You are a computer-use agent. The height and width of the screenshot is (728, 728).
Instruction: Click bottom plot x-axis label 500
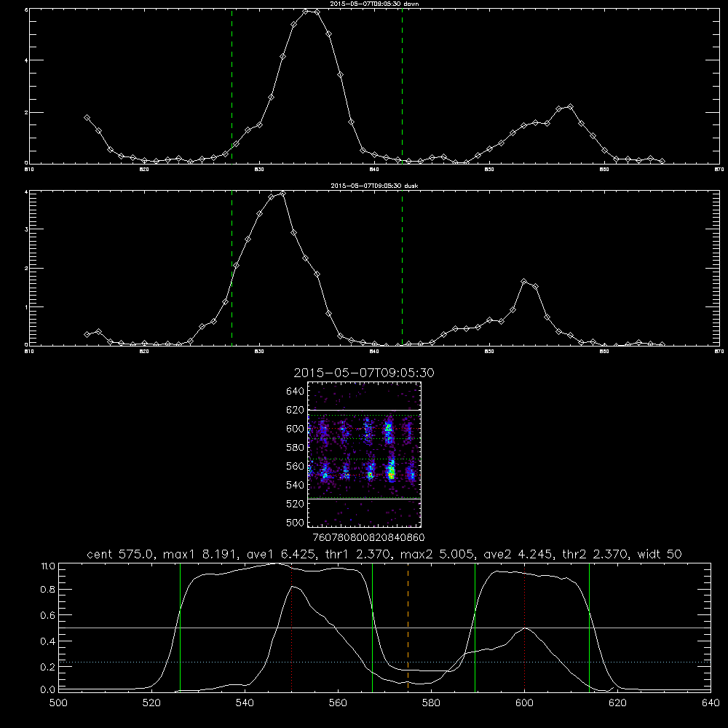click(58, 703)
